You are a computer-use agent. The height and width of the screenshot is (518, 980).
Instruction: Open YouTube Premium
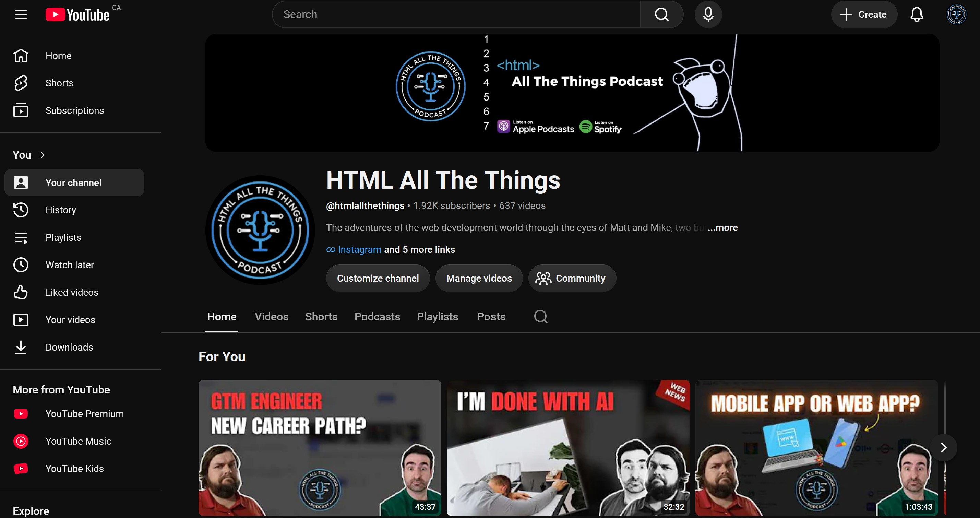74,414
